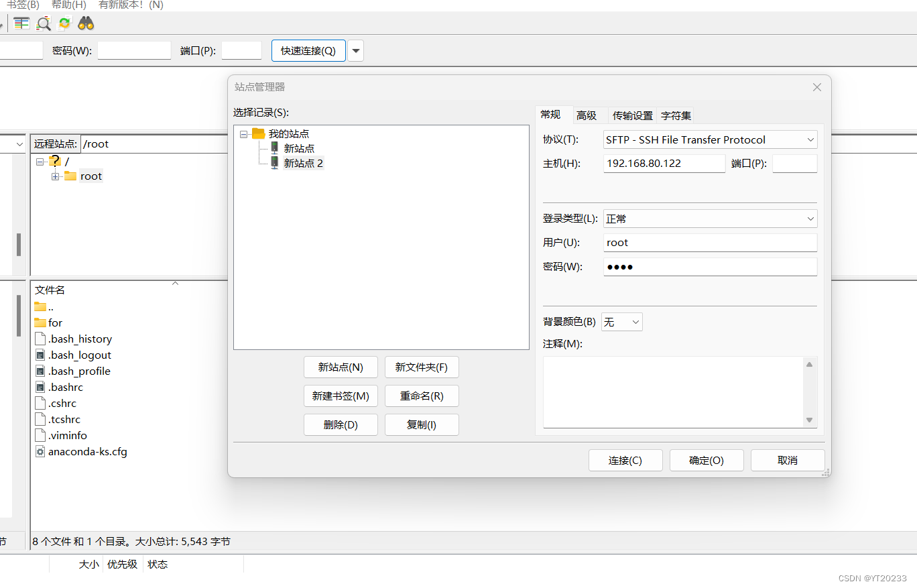Switch to the 传输设置 tab
The image size is (917, 588).
[633, 115]
